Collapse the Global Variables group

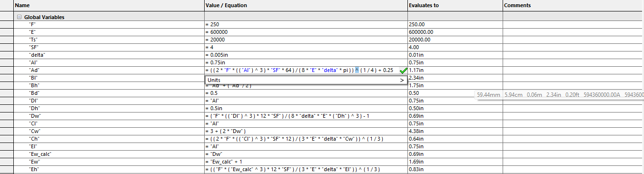pyautogui.click(x=20, y=17)
